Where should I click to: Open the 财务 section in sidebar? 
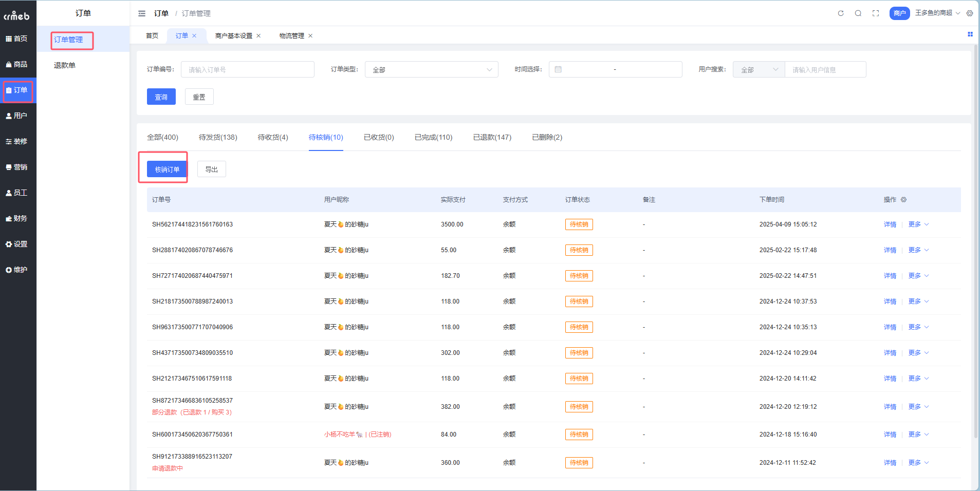(18, 218)
